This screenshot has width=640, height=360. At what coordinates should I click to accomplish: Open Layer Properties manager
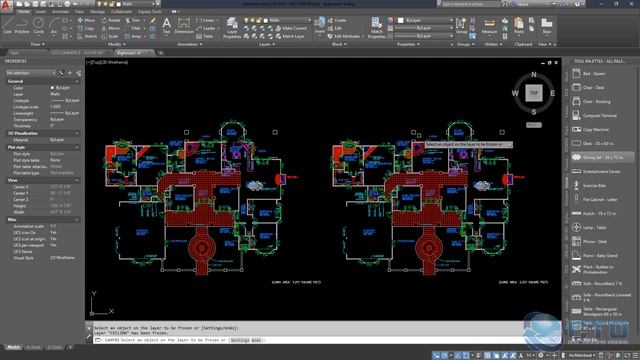(x=232, y=28)
